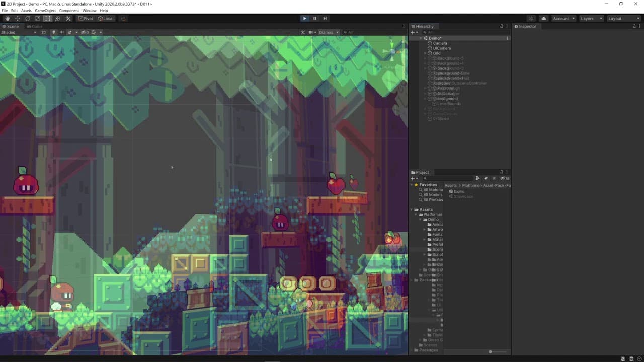Switch to the Scene tab
Image resolution: width=644 pixels, height=362 pixels.
(x=11, y=26)
